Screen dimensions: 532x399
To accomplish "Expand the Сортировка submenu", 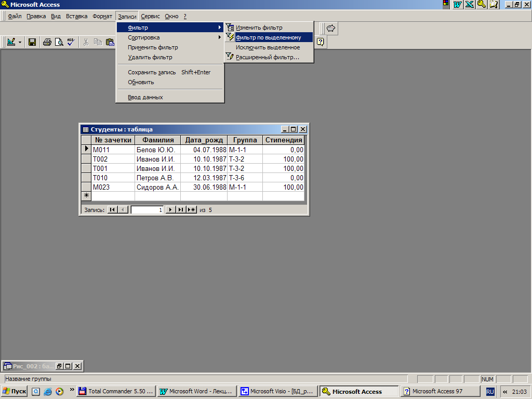I will tap(170, 37).
